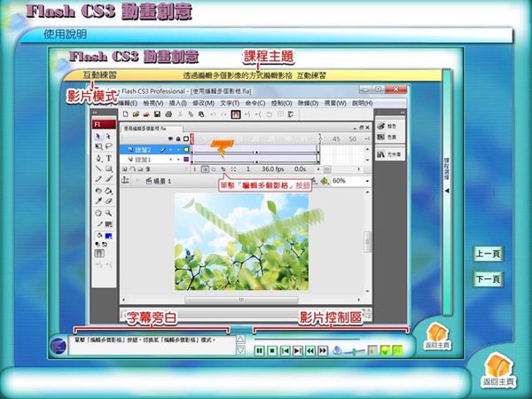Open the 顏色 color panel icon
532x399 pixels.
[389, 137]
